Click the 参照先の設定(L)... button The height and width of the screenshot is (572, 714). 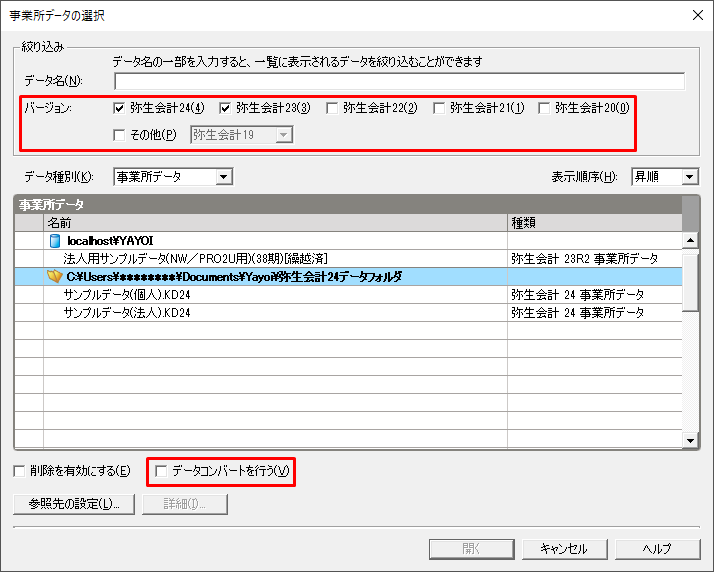(x=74, y=504)
